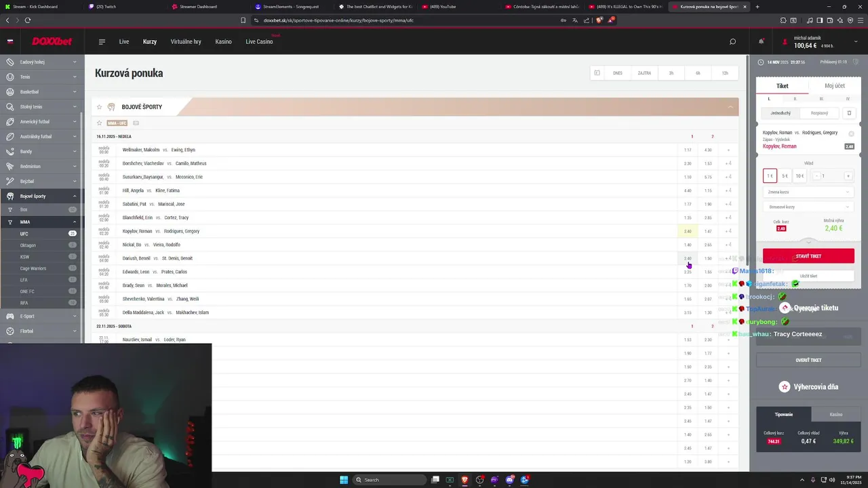
Task: Reload the page
Action: [x=28, y=20]
